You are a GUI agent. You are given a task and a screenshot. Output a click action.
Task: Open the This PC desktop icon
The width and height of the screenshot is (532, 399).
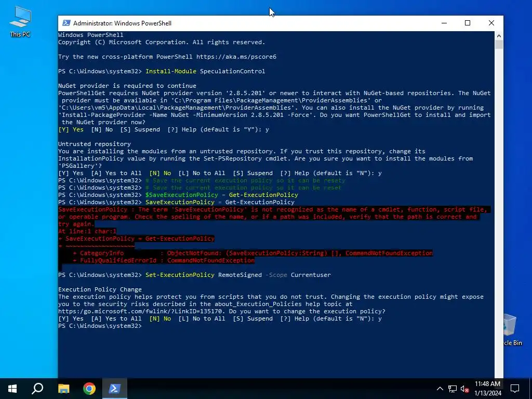[20, 22]
